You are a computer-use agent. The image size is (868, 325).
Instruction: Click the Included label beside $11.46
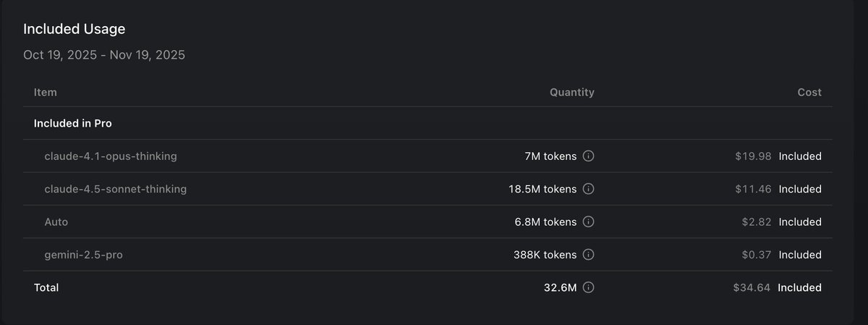pos(800,189)
